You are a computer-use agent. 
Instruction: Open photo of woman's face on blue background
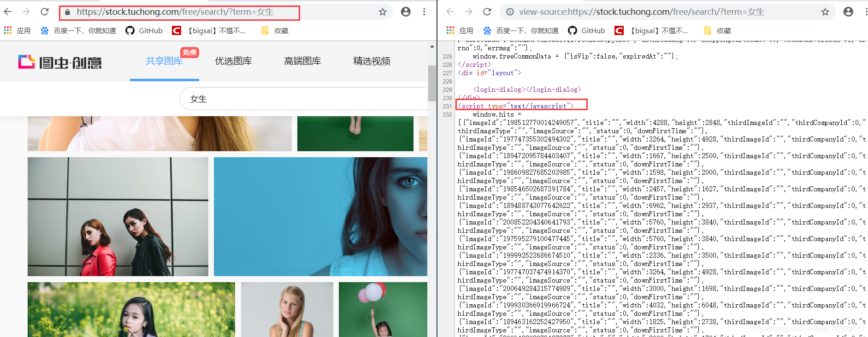320,217
